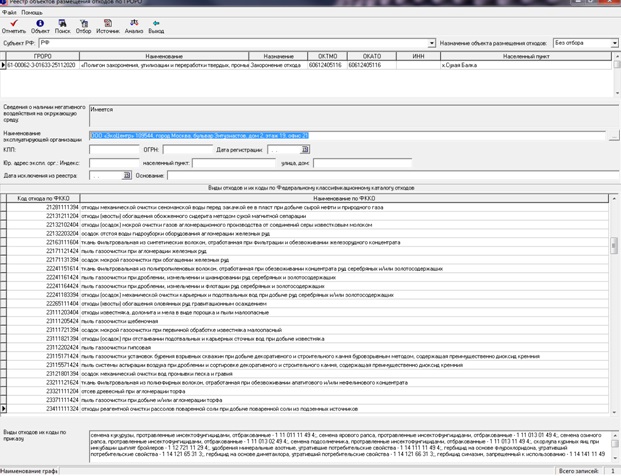Expand Назначение объекта размещения отходов dropdown
This screenshot has width=621, height=476.
614,43
